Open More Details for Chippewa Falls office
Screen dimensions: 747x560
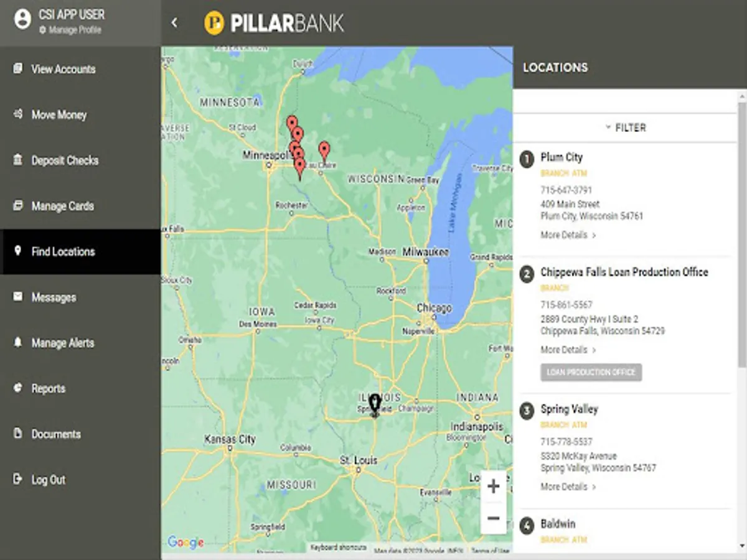pyautogui.click(x=568, y=350)
